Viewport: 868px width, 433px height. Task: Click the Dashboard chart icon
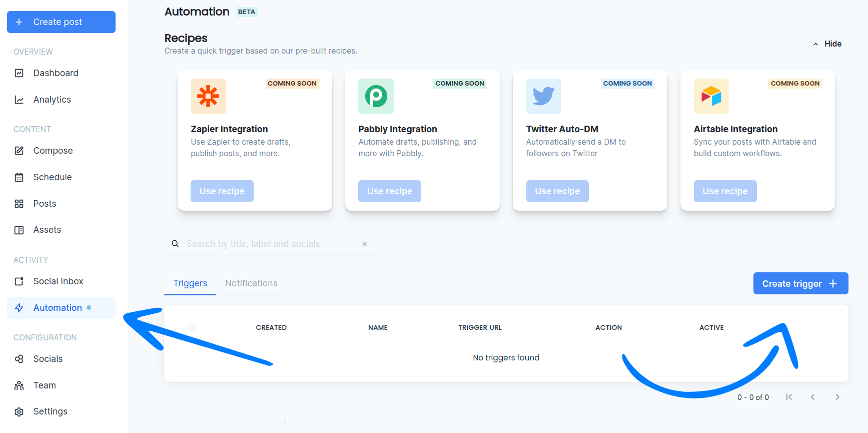(x=19, y=73)
